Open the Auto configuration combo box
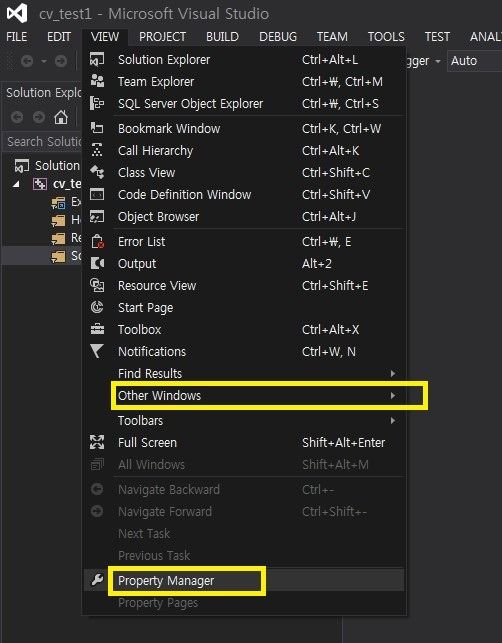Viewport: 502px width, 643px height. [x=474, y=61]
